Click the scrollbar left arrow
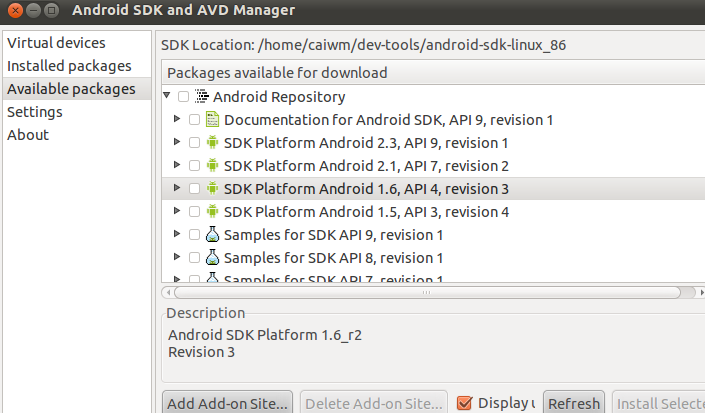 point(168,293)
